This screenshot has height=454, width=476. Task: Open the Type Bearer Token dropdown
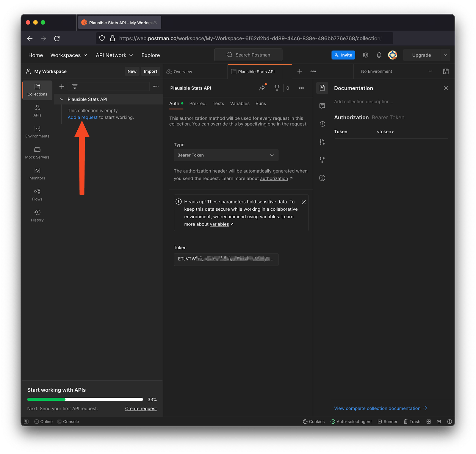click(226, 155)
